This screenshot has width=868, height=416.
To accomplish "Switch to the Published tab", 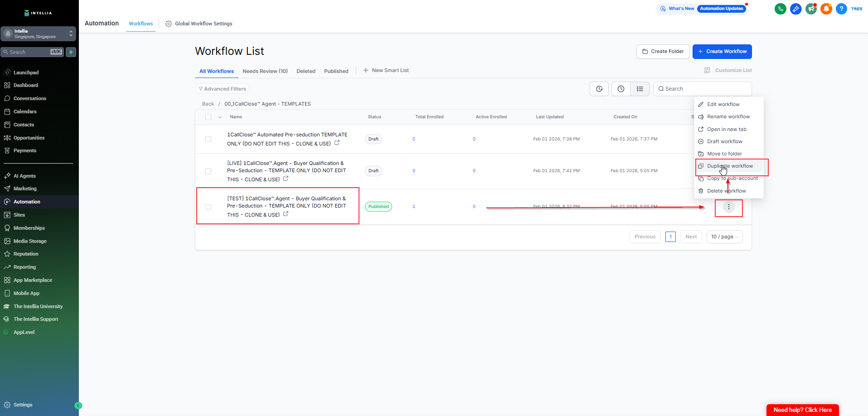I will 336,71.
